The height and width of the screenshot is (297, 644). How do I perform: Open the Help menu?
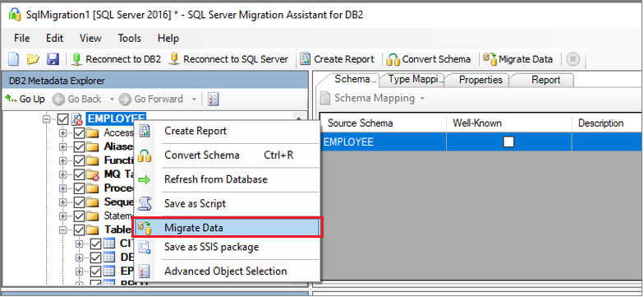coord(168,38)
